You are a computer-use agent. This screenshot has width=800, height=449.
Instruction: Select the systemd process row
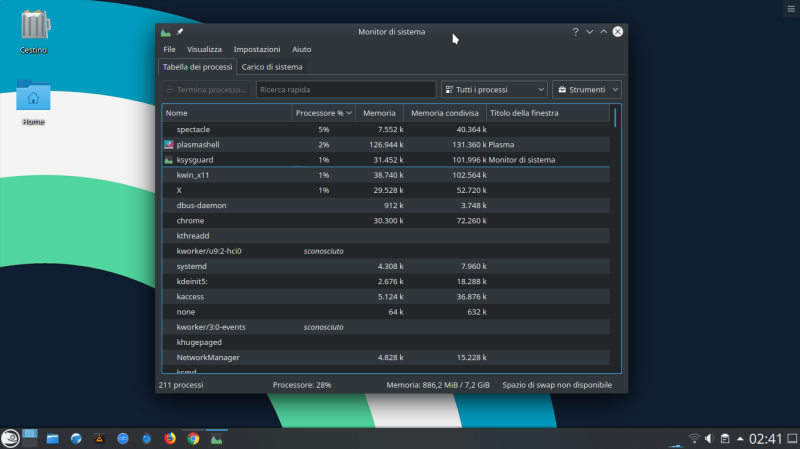click(386, 266)
